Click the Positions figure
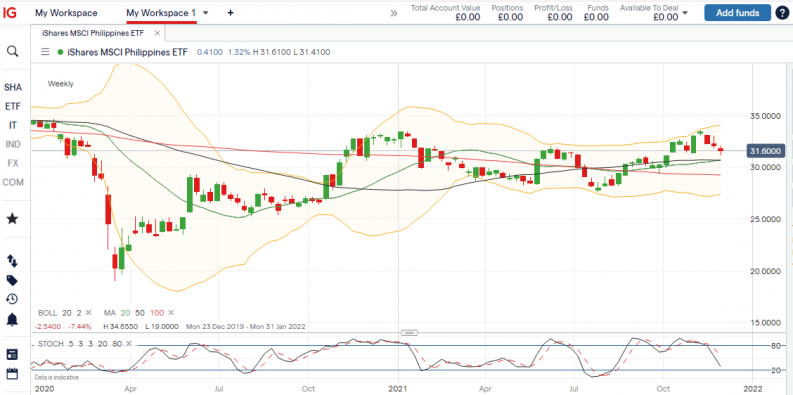Image resolution: width=793 pixels, height=395 pixels. [x=510, y=17]
